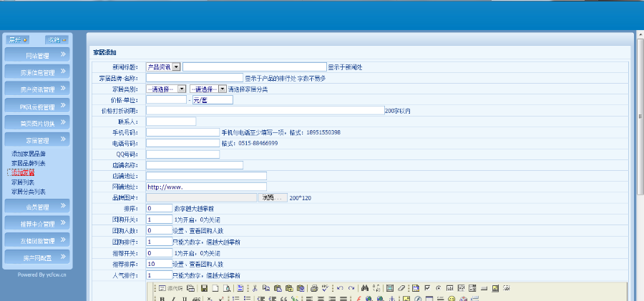This screenshot has width=644, height=301.
Task: Expand the 会员管理 sidebar menu
Action: click(37, 206)
